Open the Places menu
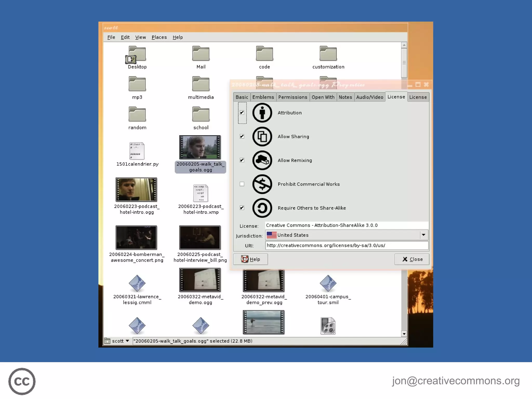Screen dimensions: 532x399 [159, 37]
